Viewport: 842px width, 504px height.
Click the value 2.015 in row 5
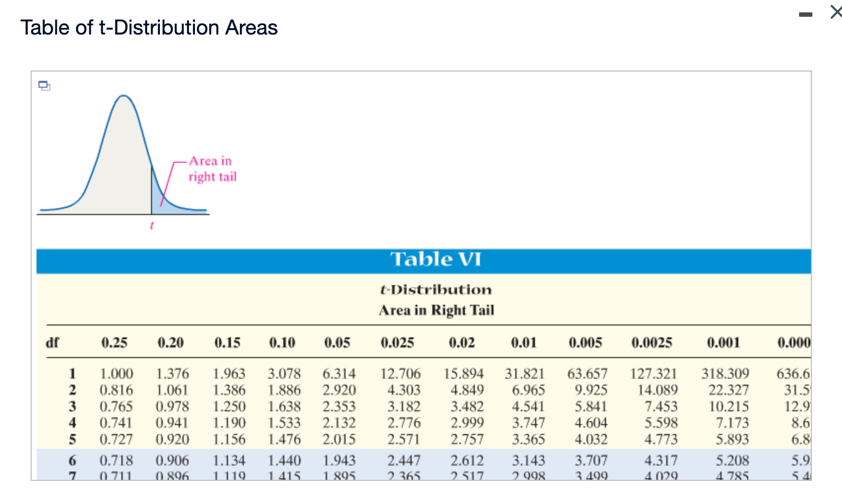[339, 439]
